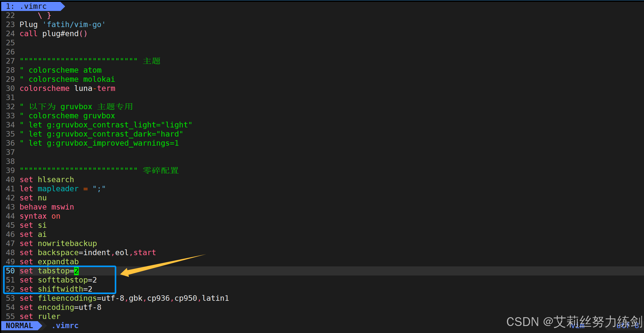This screenshot has height=333, width=644.
Task: Click on 'set shiftwidth=2' line
Action: [56, 289]
